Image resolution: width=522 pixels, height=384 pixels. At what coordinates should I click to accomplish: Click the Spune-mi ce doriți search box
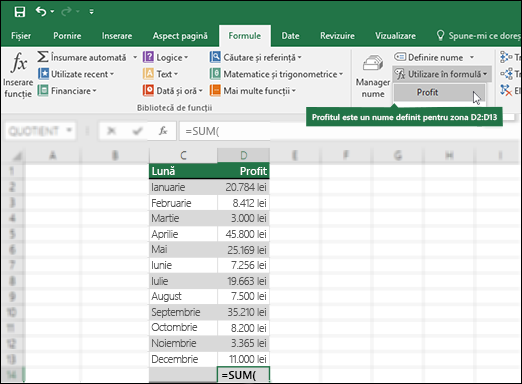(478, 36)
